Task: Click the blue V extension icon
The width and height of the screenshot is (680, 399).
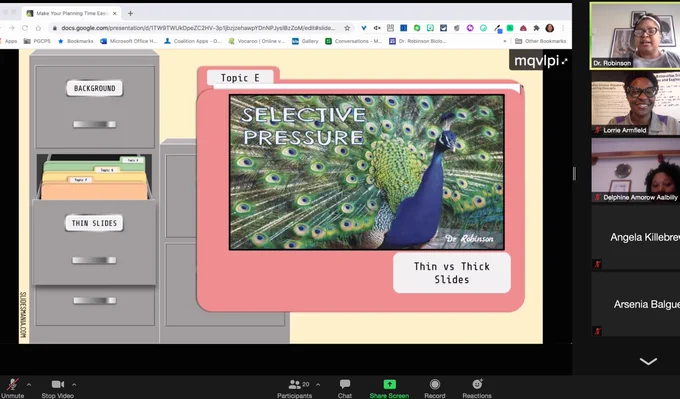Action: coord(364,28)
